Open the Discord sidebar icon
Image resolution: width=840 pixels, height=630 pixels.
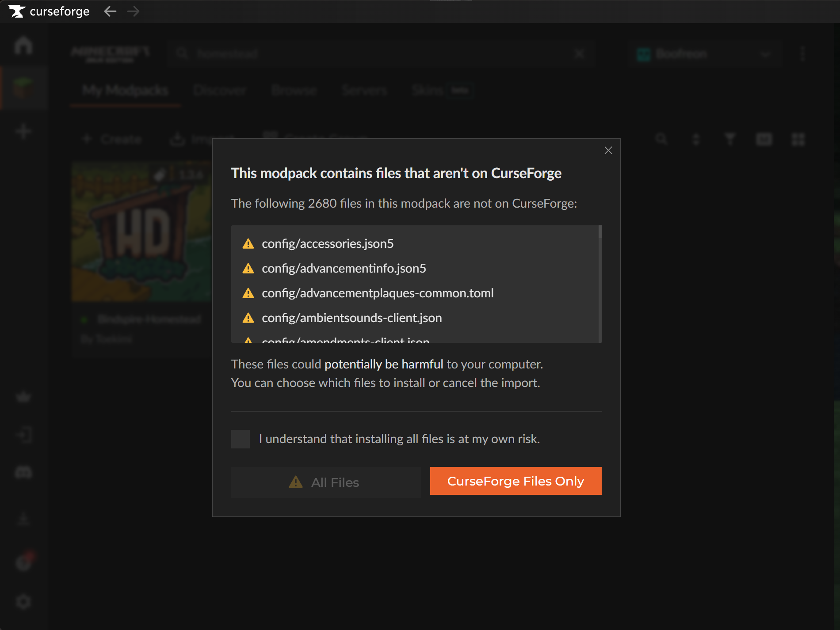point(23,473)
